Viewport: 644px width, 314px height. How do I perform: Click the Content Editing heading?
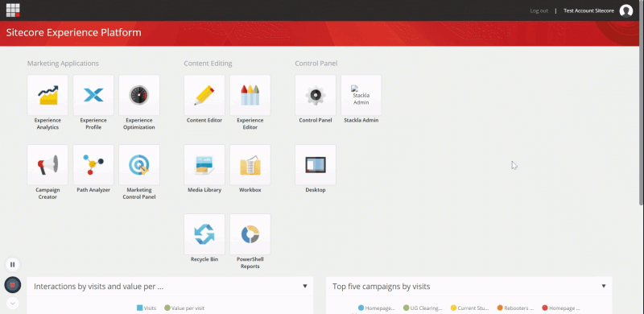coord(208,64)
